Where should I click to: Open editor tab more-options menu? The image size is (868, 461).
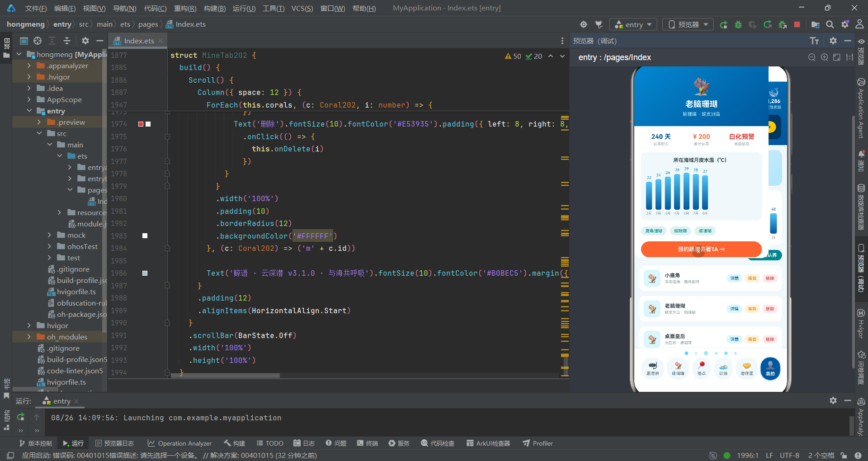(562, 41)
